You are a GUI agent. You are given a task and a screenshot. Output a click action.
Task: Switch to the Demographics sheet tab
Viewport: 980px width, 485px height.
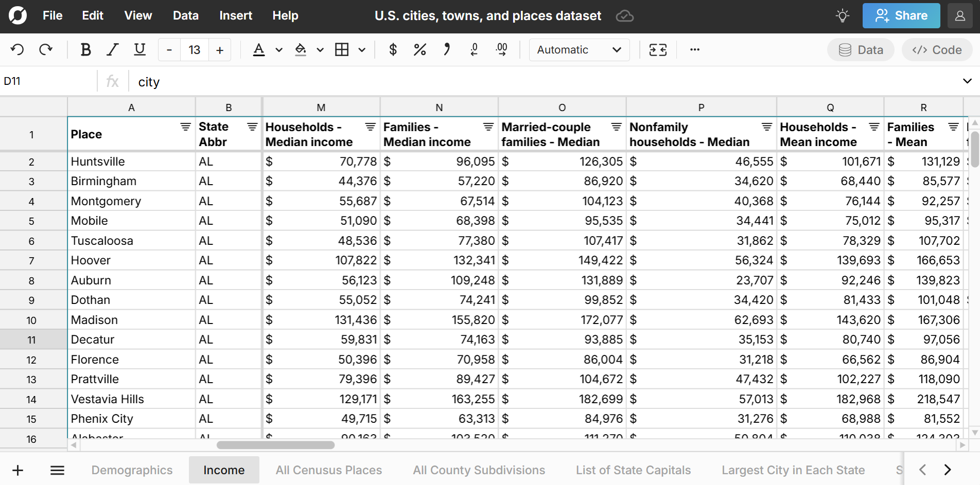click(132, 470)
